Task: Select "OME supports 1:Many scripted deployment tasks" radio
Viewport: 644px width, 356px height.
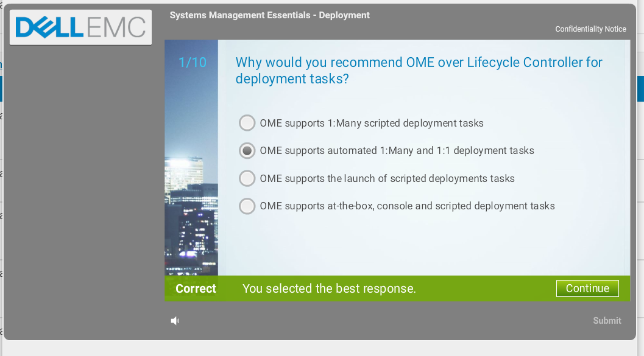Action: 247,123
